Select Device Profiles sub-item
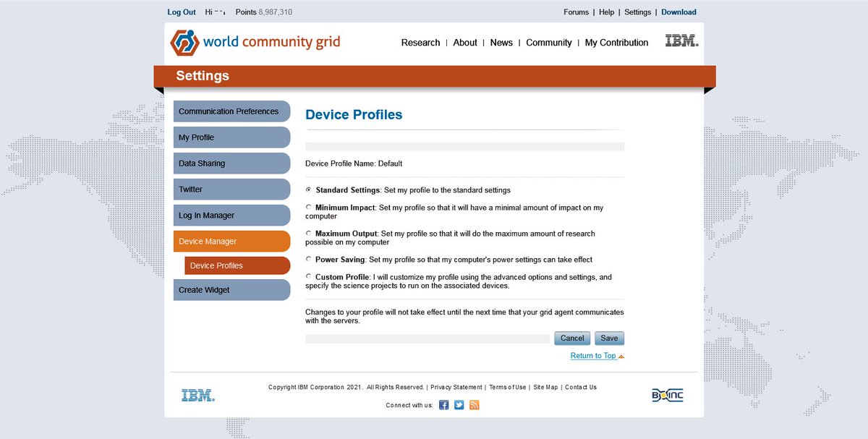Screen dimensions: 868x439 point(237,265)
